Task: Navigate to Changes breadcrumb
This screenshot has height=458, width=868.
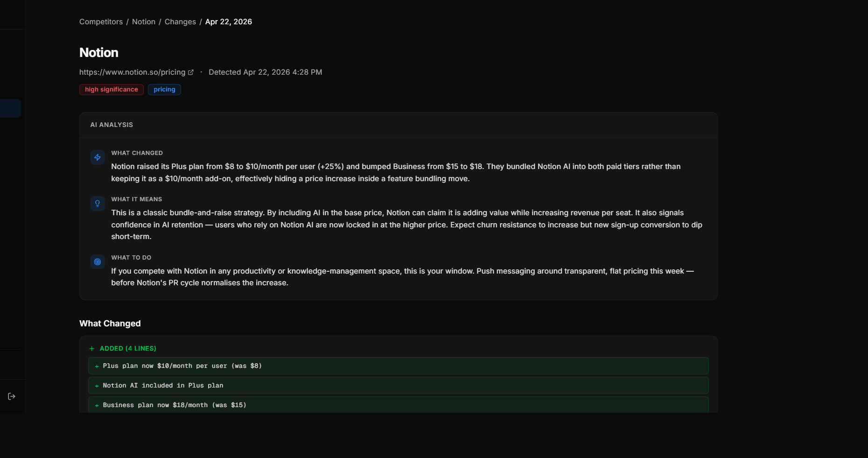Action: 180,22
